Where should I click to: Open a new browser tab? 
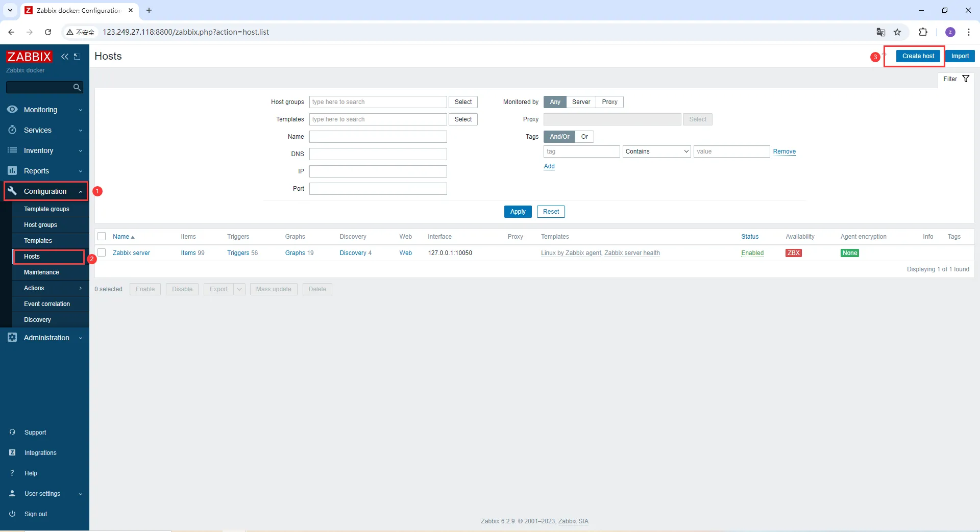(149, 10)
